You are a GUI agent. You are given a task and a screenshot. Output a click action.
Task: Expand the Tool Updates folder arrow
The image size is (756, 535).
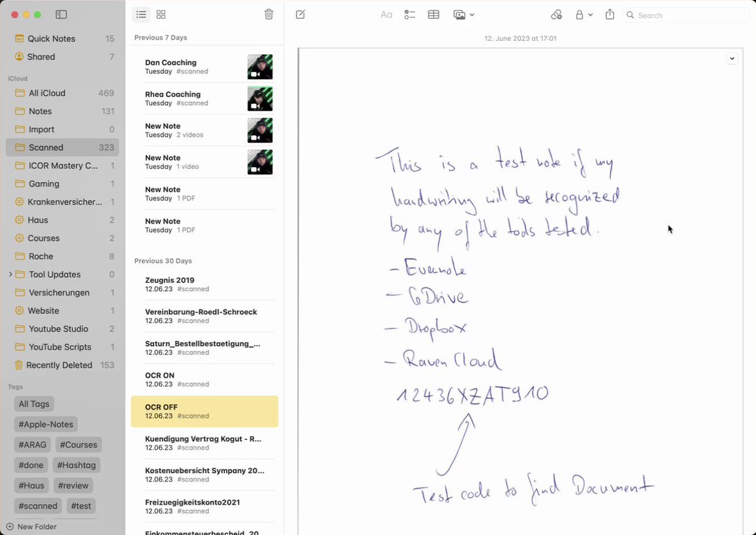pyautogui.click(x=10, y=275)
